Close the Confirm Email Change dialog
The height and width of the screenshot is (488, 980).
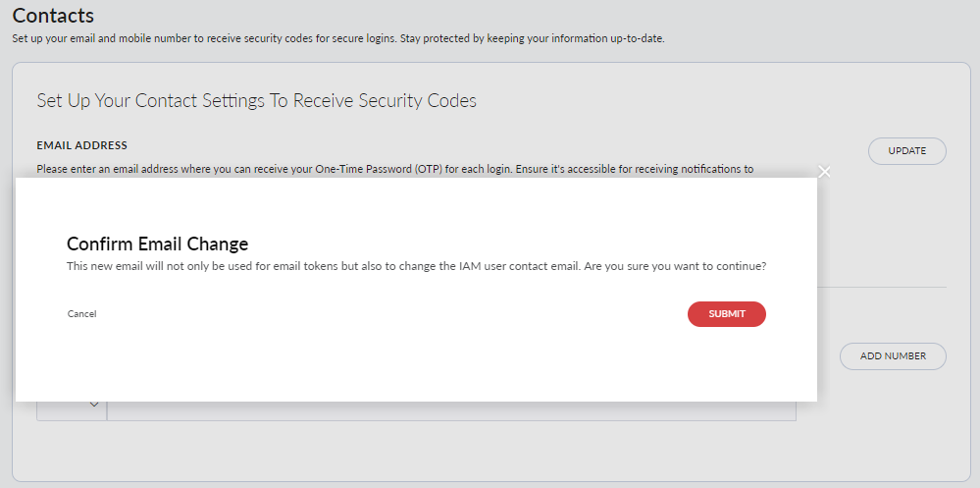pos(824,172)
